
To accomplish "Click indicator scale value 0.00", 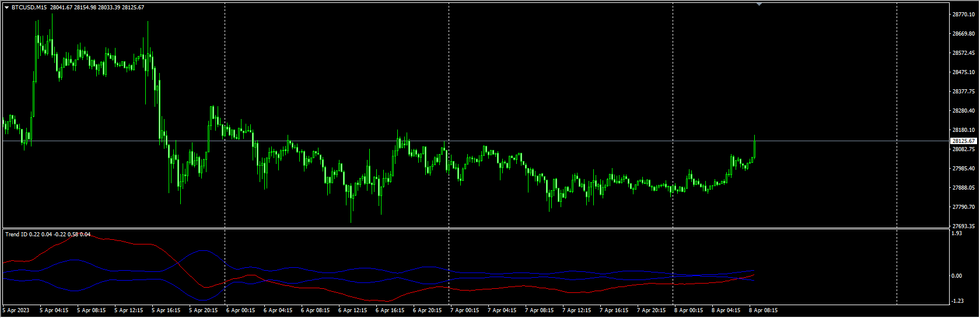I will point(957,276).
